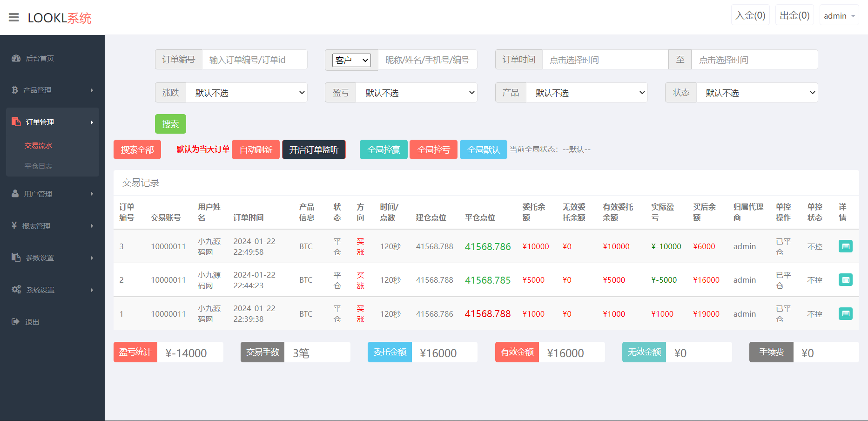868x421 pixels.
Task: Open the 客户 type selector
Action: [351, 60]
